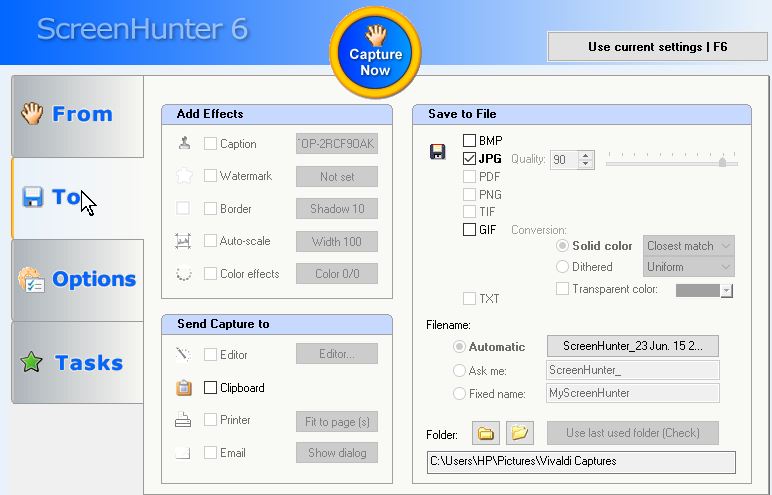Click the Editor... button

coord(337,354)
